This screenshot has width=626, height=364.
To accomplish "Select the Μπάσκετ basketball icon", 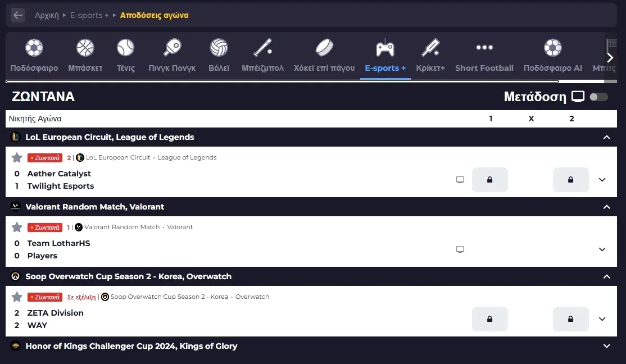I will [x=85, y=48].
